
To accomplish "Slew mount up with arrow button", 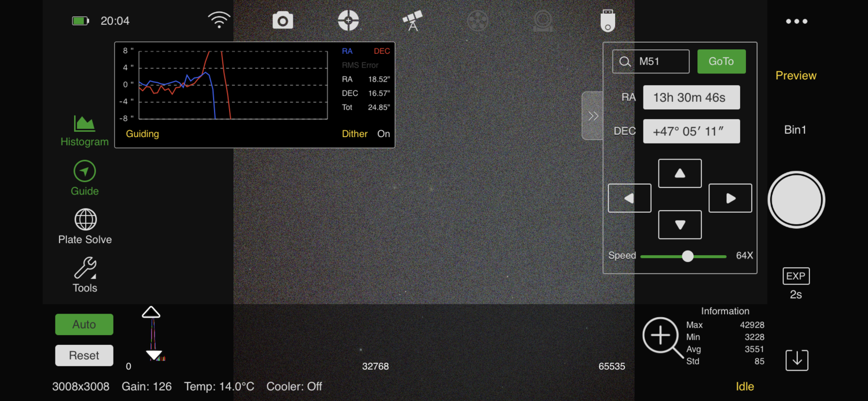I will pos(680,173).
